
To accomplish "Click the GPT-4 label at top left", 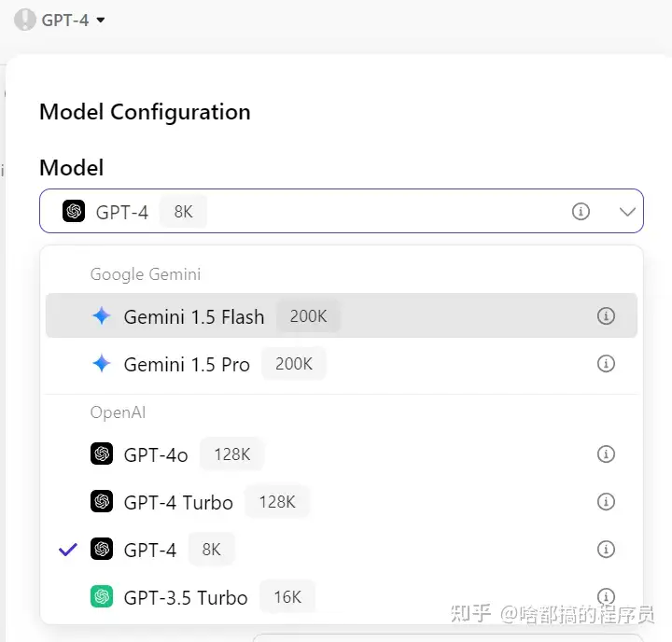I will click(64, 20).
